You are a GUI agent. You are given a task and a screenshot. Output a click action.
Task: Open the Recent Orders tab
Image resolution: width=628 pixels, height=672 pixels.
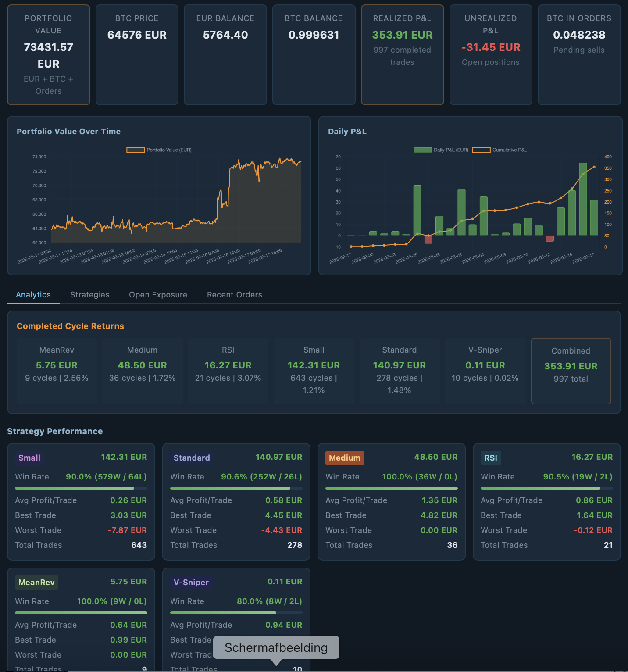(x=234, y=294)
